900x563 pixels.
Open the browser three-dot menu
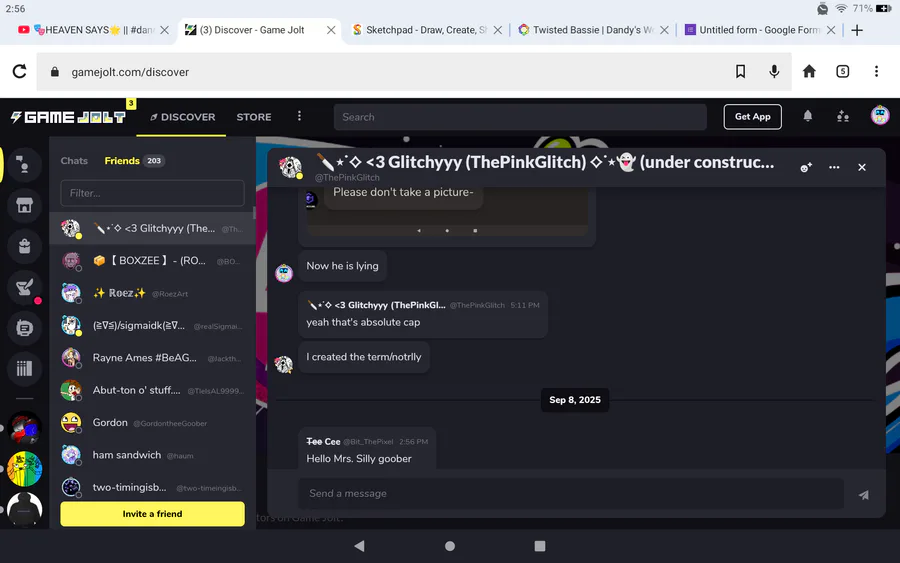click(x=876, y=71)
